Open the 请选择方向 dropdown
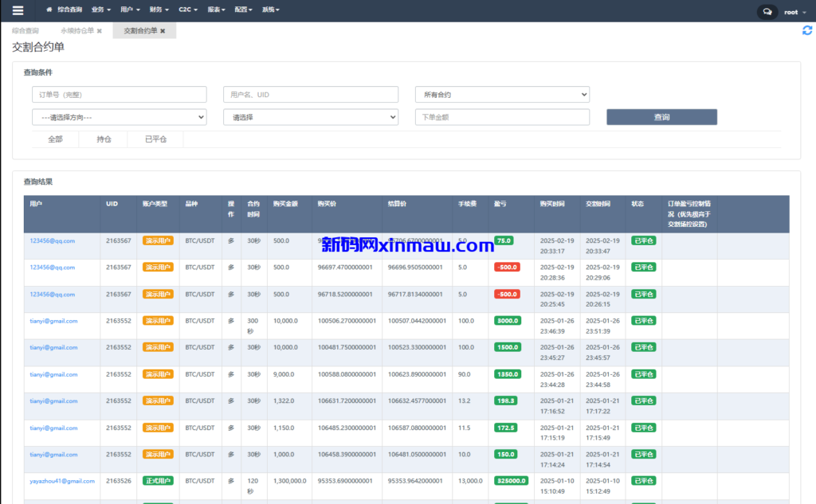Image resolution: width=816 pixels, height=504 pixels. pos(120,117)
